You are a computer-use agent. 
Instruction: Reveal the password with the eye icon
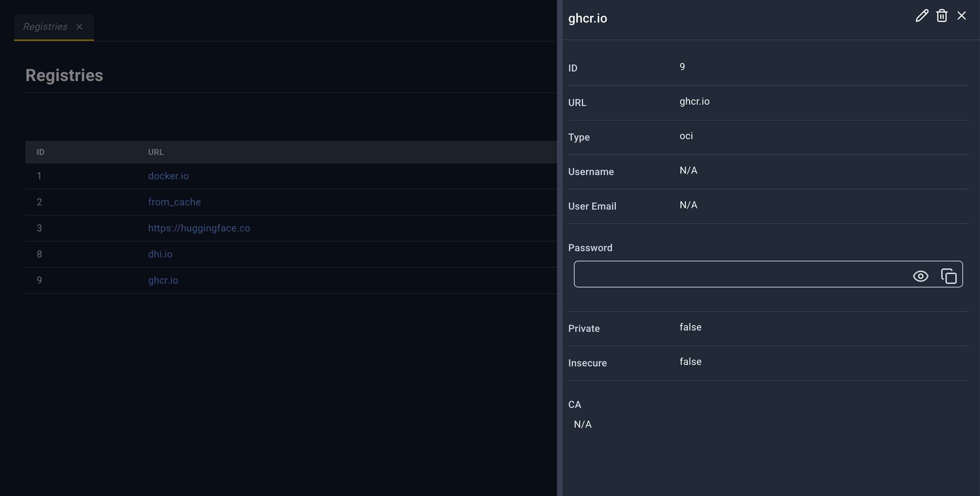pos(920,276)
